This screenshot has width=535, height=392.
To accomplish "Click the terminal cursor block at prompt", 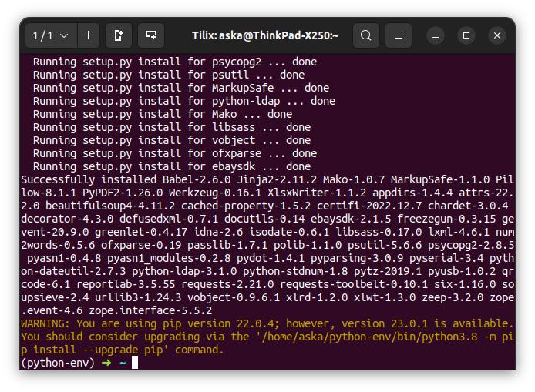I will tap(135, 363).
